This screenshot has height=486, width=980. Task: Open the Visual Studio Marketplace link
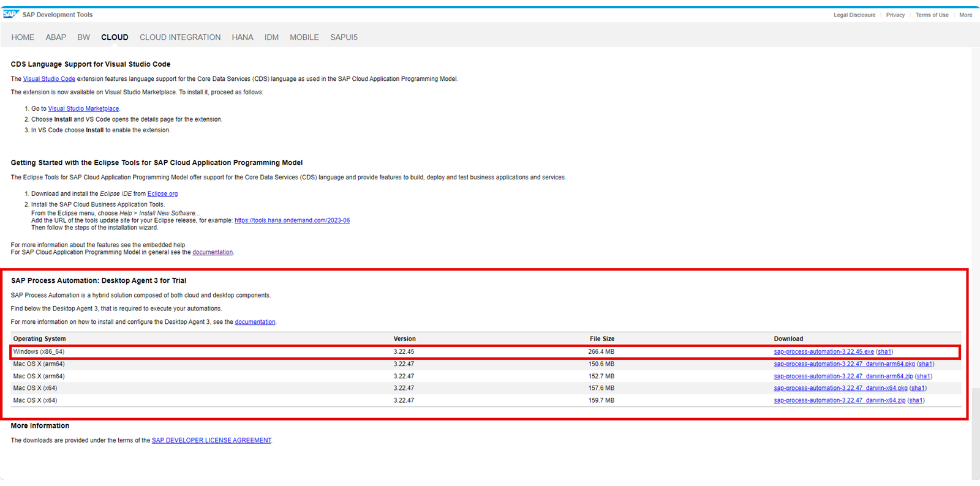coord(83,109)
